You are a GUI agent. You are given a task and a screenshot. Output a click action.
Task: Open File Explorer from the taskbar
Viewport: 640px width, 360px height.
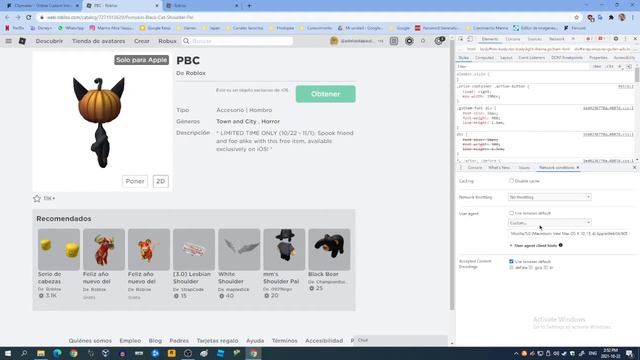coord(41,353)
